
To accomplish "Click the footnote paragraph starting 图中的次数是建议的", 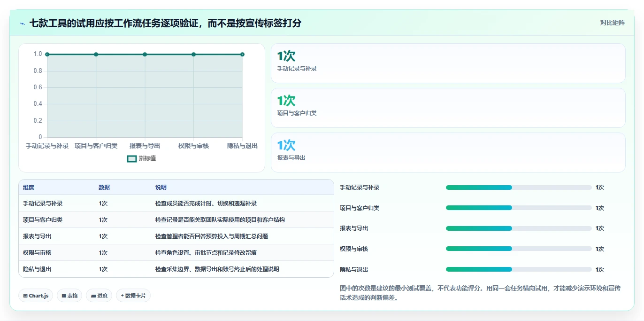I will point(480,293).
